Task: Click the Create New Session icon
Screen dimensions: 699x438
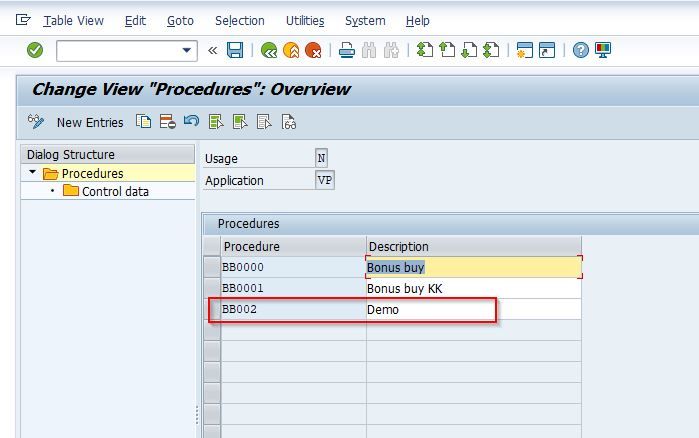Action: [525, 50]
